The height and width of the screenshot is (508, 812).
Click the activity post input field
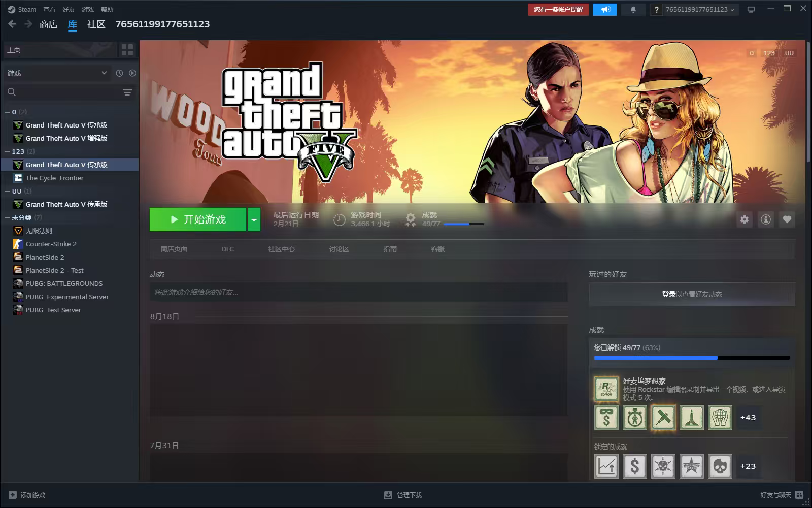pyautogui.click(x=359, y=292)
